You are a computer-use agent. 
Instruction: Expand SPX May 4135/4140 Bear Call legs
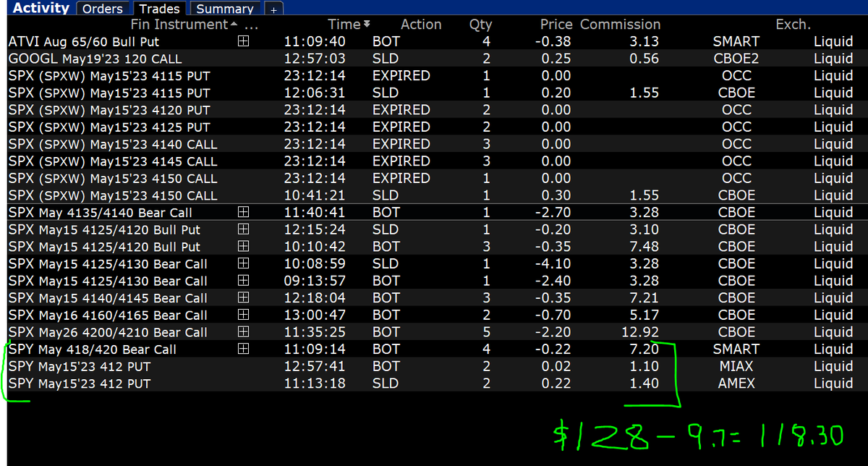click(244, 213)
